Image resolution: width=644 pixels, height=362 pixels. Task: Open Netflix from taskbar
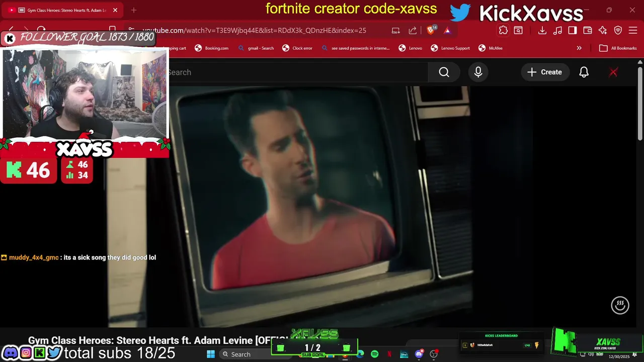pos(389,354)
